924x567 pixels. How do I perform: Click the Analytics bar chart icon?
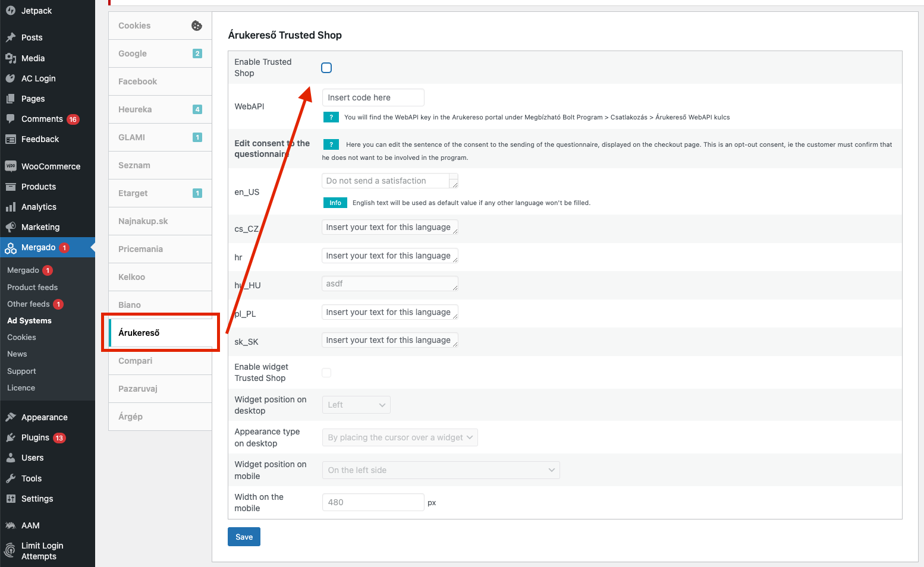(11, 207)
